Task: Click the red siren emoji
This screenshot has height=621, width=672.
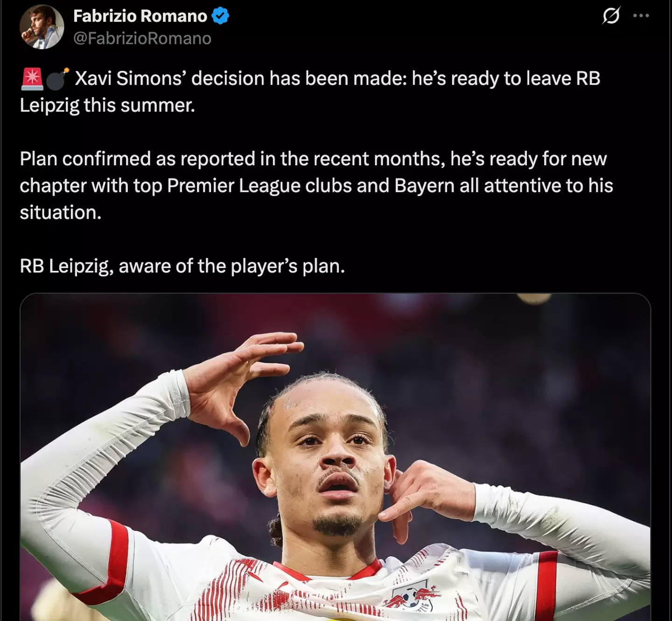Action: [x=32, y=78]
